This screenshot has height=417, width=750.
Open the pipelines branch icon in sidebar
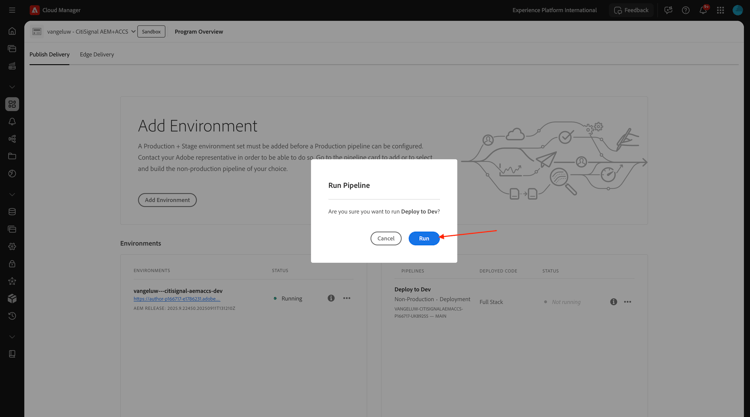[x=12, y=139]
